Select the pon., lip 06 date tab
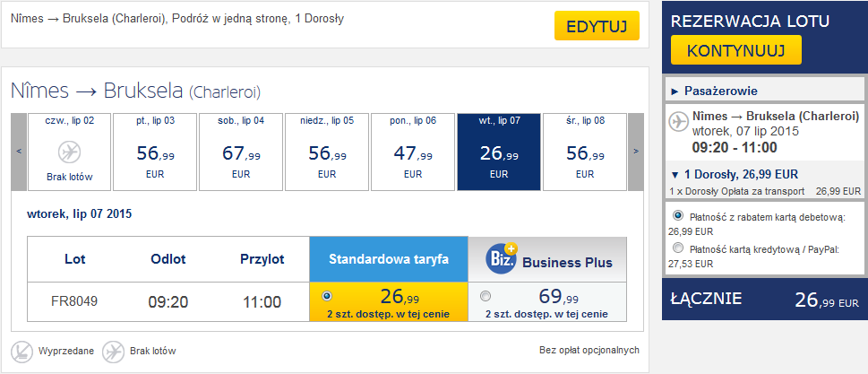The width and height of the screenshot is (868, 374). click(413, 152)
